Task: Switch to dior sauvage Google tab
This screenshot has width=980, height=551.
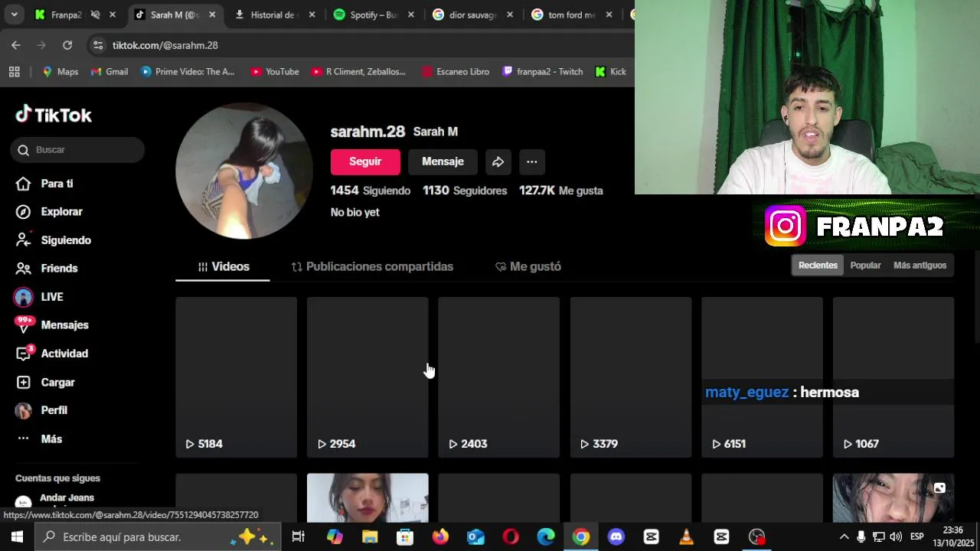Action: point(472,15)
